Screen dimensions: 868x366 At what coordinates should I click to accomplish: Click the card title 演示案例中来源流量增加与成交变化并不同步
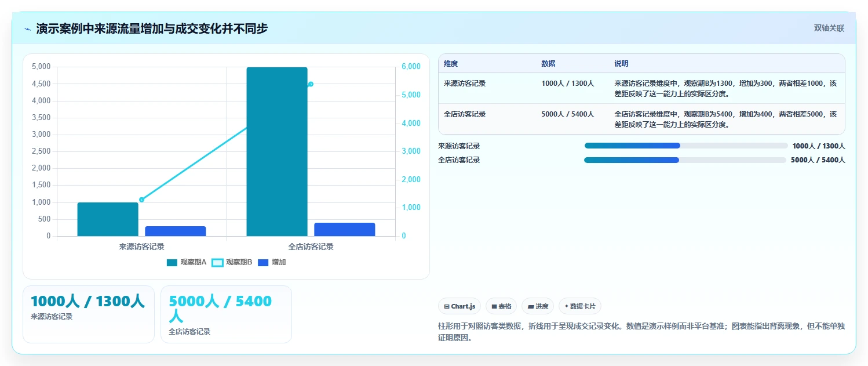(152, 28)
